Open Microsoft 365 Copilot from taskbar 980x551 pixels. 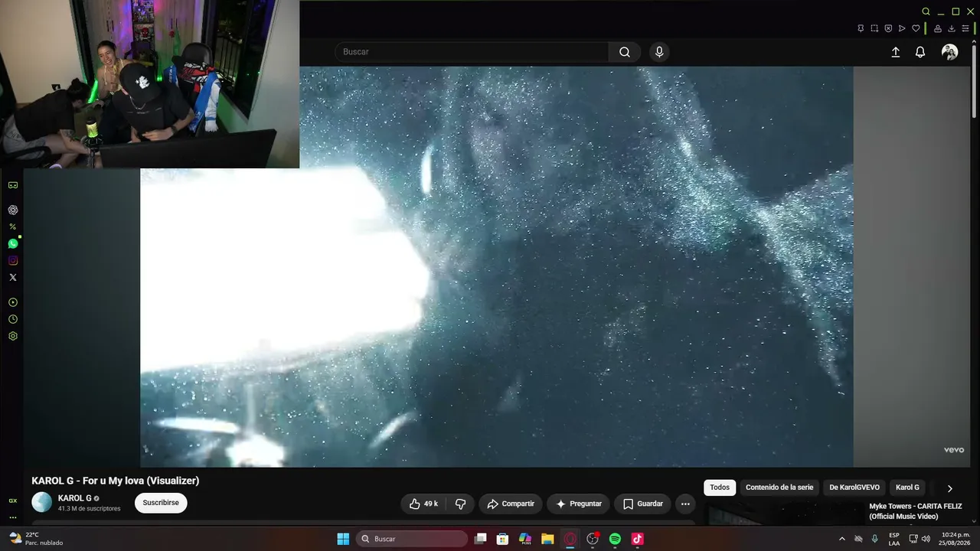[525, 539]
